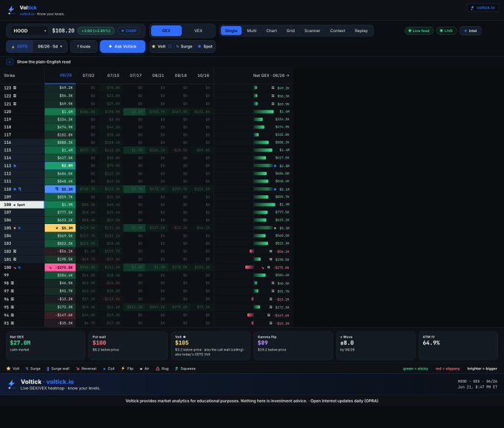
Task: Select the Single layout tab
Action: click(x=231, y=31)
